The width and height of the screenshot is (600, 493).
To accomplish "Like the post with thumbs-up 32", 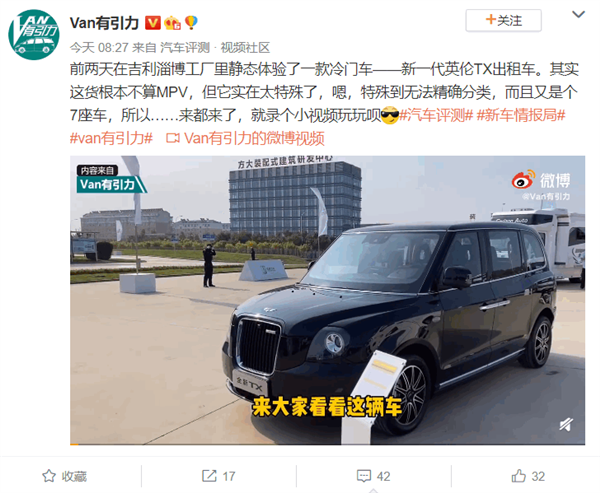I will [x=518, y=476].
